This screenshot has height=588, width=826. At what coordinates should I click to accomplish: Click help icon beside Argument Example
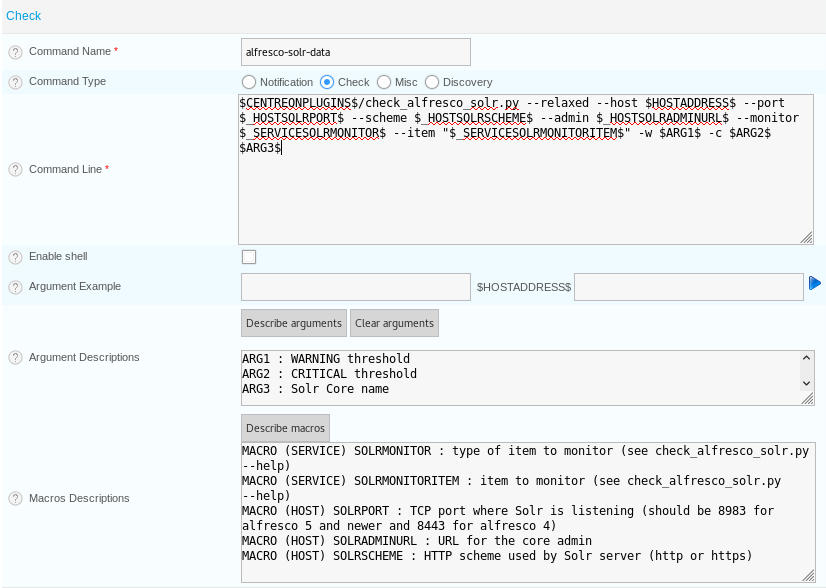point(15,287)
